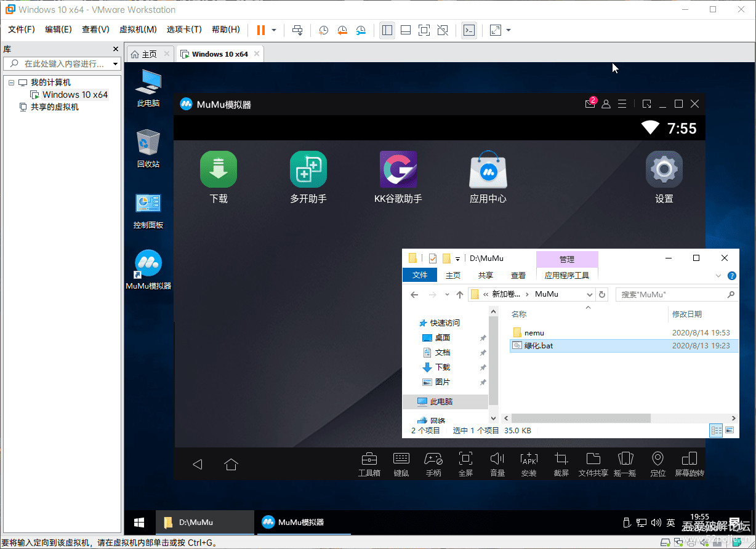Launch the 多开助手 app
Screen dimensions: 756x549
point(308,169)
